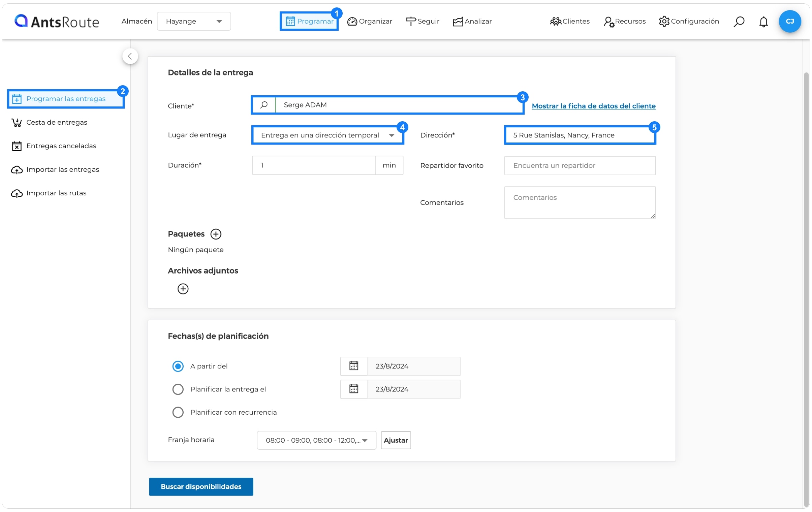
Task: Click the cancelled calendar icon in sidebar
Action: coord(17,146)
